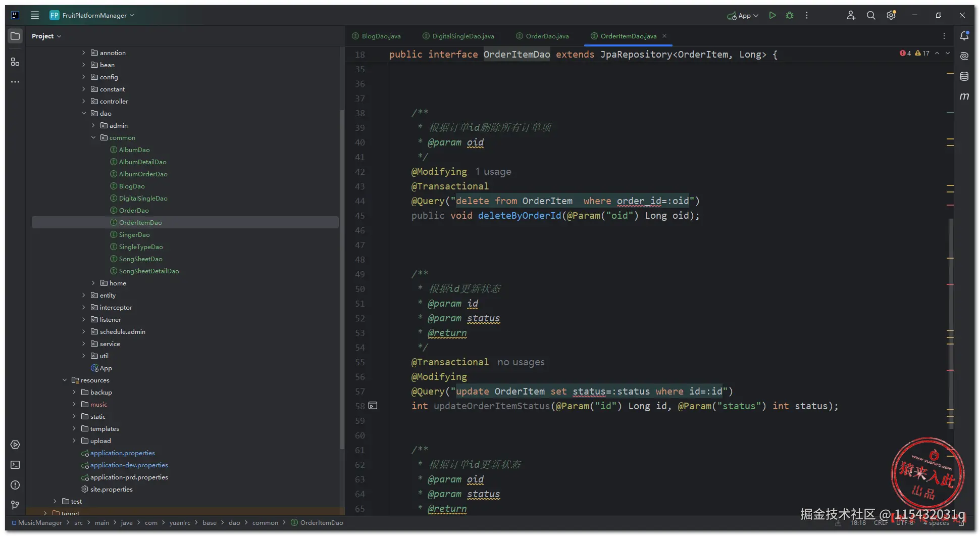Open editor tabs options menu
The height and width of the screenshot is (536, 980).
[944, 36]
